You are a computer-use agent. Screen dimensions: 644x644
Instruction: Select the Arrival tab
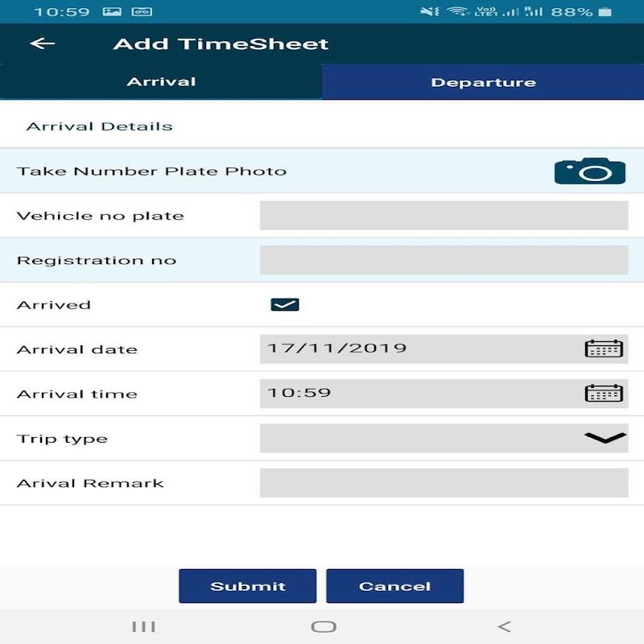(x=161, y=82)
